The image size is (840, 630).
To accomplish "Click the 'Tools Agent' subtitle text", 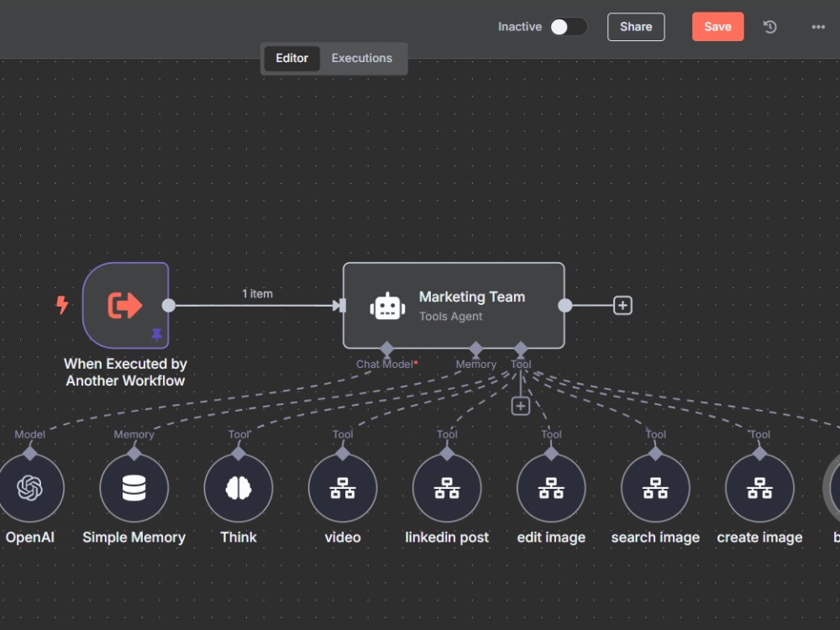I will click(450, 316).
